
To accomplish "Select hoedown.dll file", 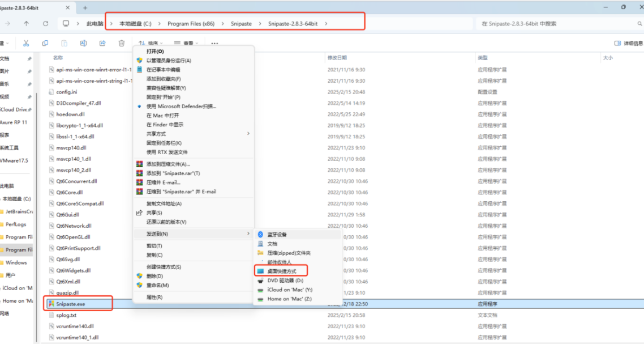I will [x=70, y=114].
